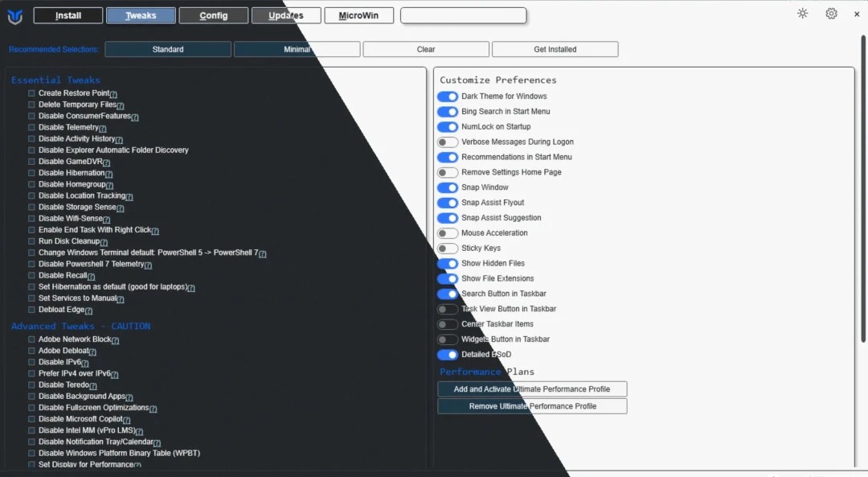868x477 pixels.
Task: Open settings via the gear icon
Action: (831, 14)
